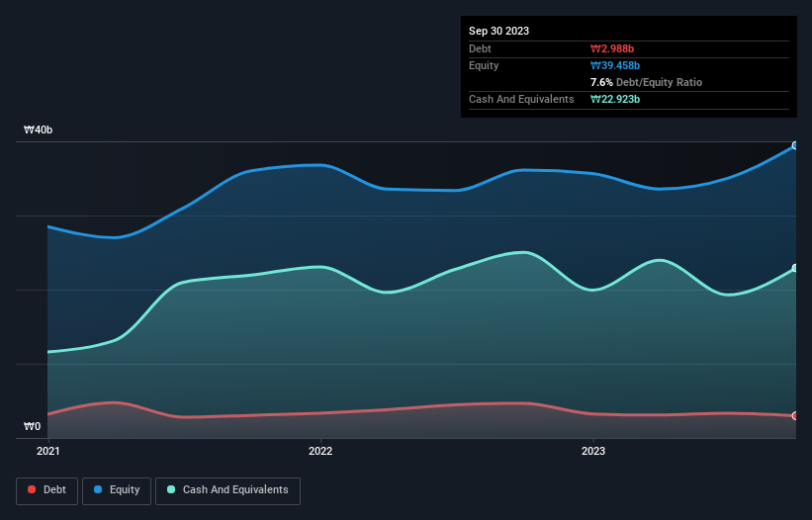812x520 pixels.
Task: Select the Debt endpoint marker on the red line
Action: [795, 415]
